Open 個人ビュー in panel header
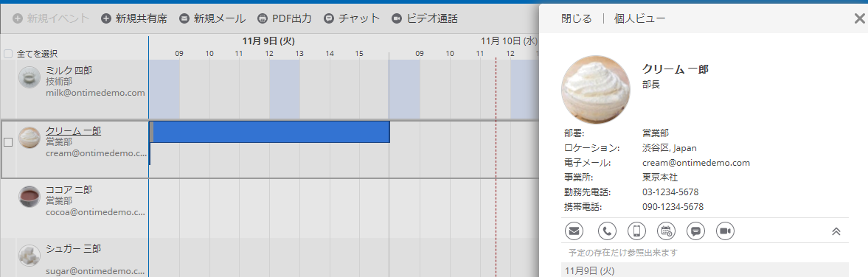Screen dimensions: 868x277 [639, 19]
